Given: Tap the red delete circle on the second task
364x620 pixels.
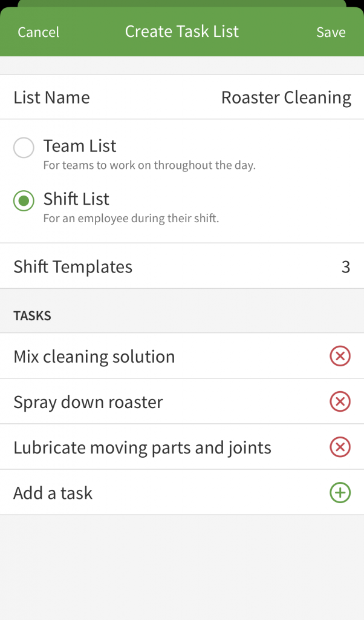Looking at the screenshot, I should (x=340, y=401).
